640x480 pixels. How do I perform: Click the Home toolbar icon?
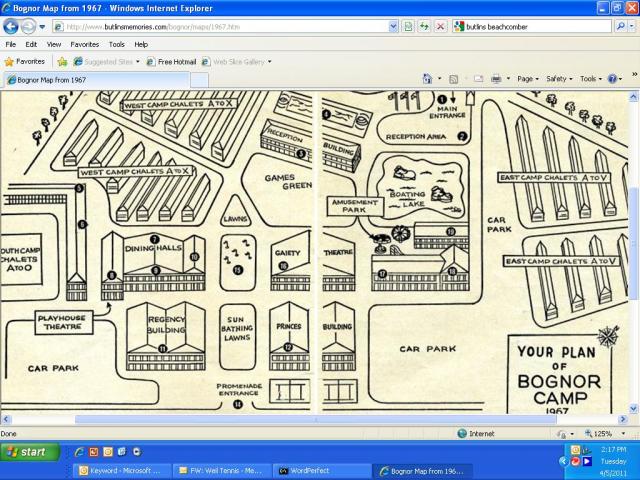tap(428, 78)
